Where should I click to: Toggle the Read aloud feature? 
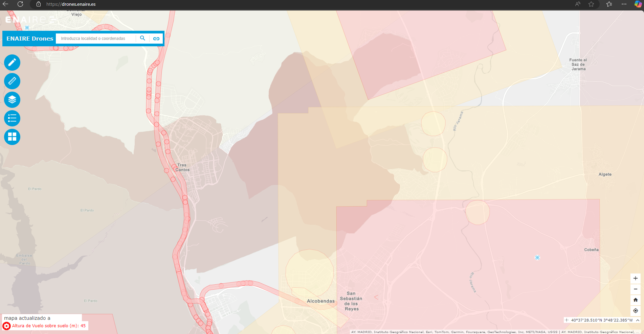[x=578, y=4]
